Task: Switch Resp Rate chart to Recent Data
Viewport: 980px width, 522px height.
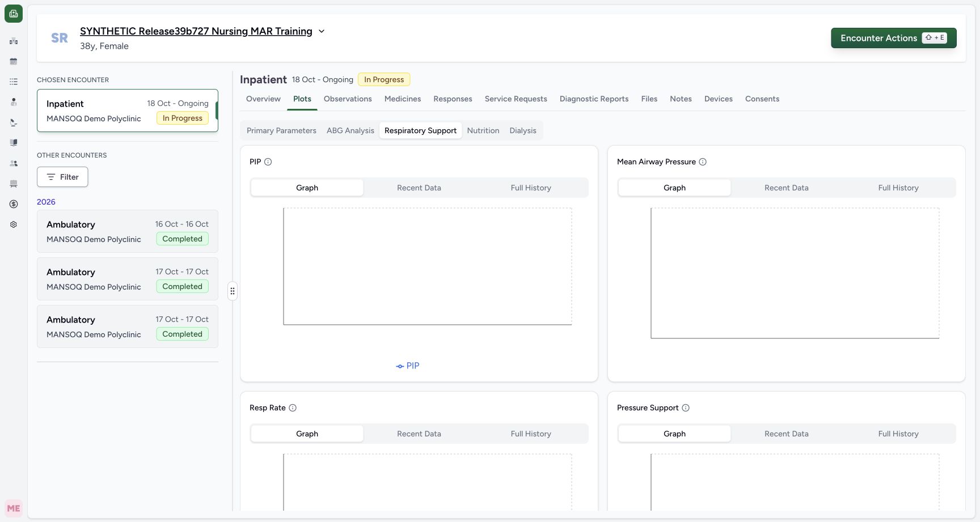Action: [419, 434]
